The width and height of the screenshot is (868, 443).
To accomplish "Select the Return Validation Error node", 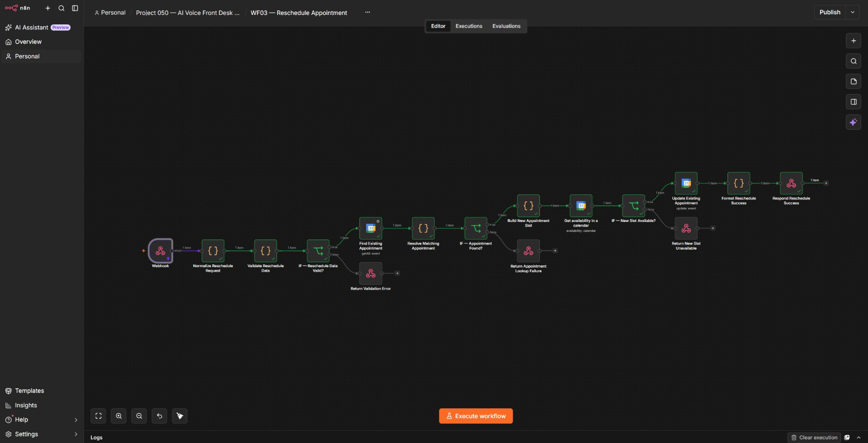I will pos(371,273).
